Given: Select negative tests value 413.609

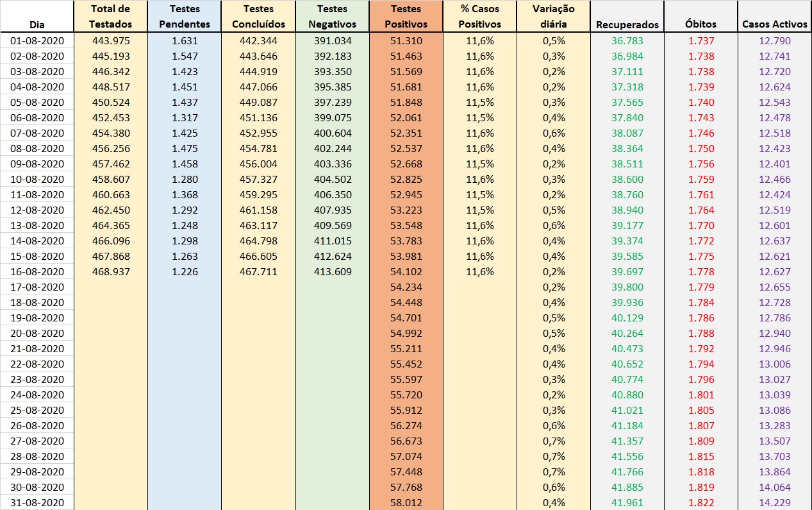Looking at the screenshot, I should pyautogui.click(x=333, y=272).
